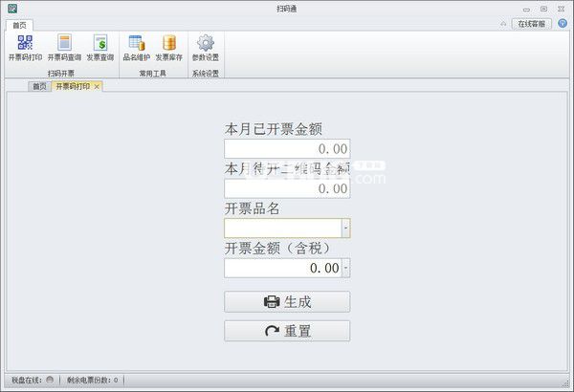Click the 重置 button
The image size is (574, 392).
point(287,331)
